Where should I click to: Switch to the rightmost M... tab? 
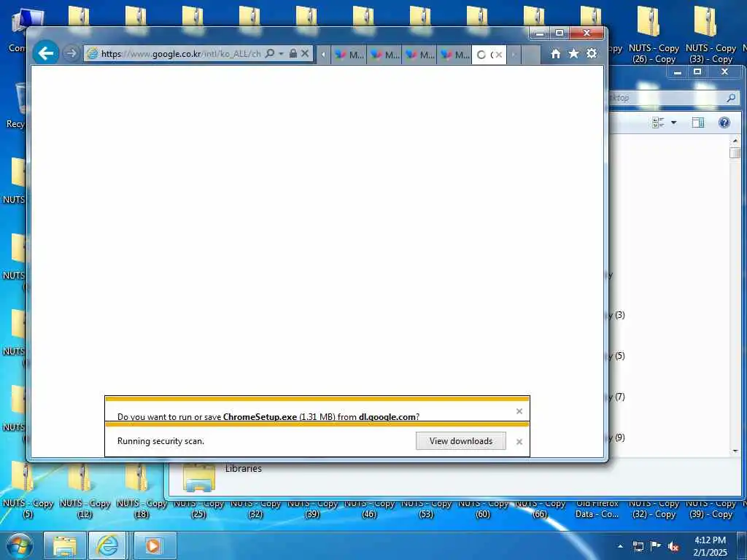455,55
